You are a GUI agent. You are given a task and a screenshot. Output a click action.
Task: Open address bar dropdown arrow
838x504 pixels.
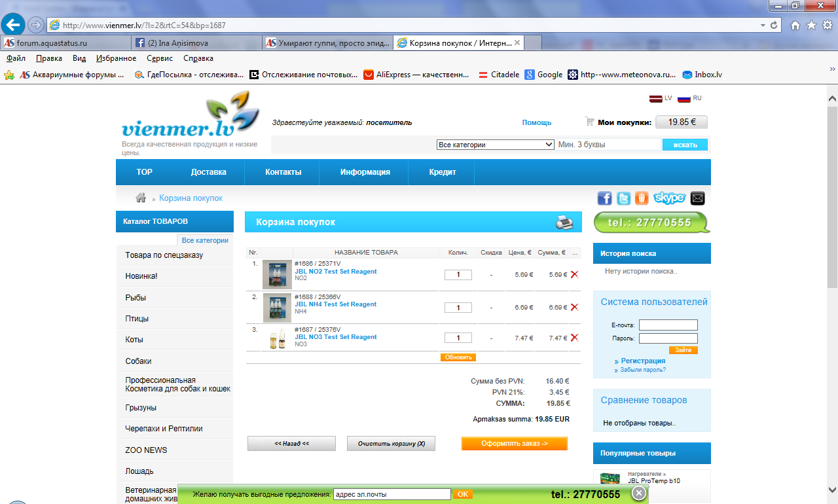[763, 26]
